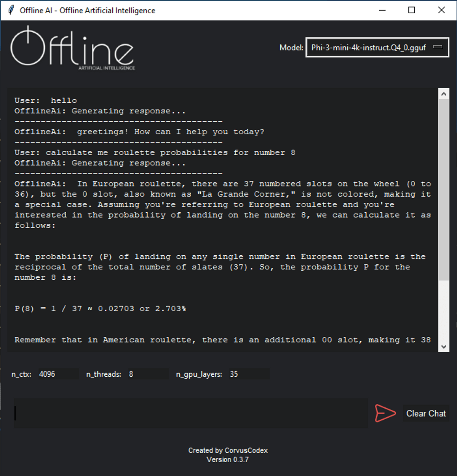
Task: Click 'calculate me roulette probabilities' user message
Action: coord(155,153)
